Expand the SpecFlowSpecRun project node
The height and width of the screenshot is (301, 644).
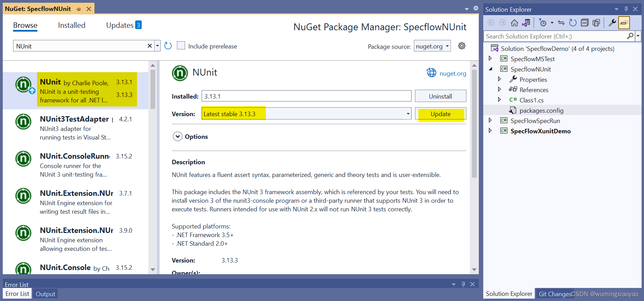tap(490, 120)
